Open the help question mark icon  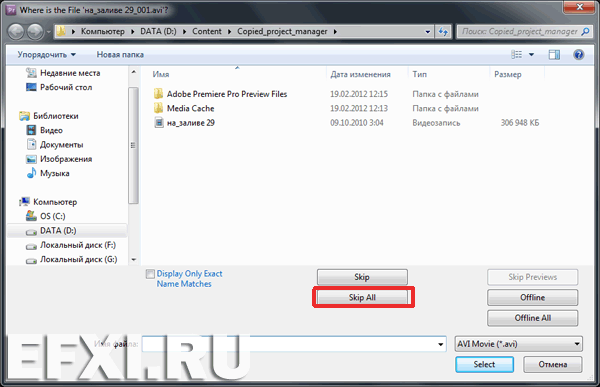(x=578, y=55)
